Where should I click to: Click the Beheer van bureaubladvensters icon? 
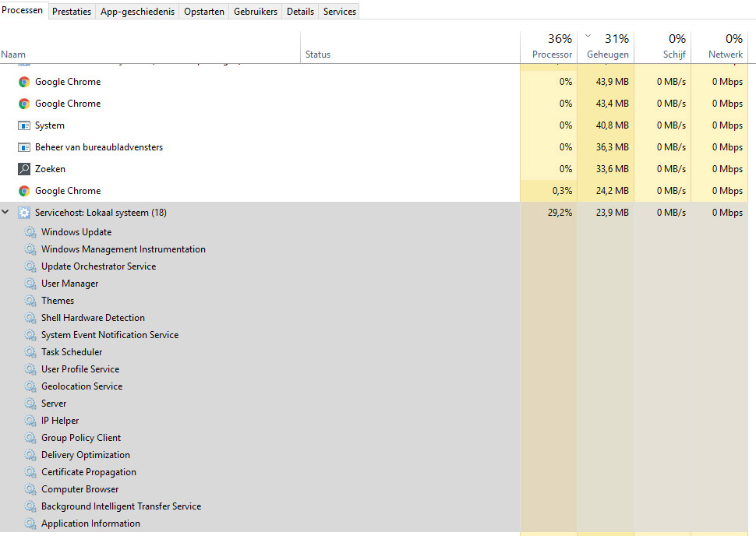coord(24,147)
